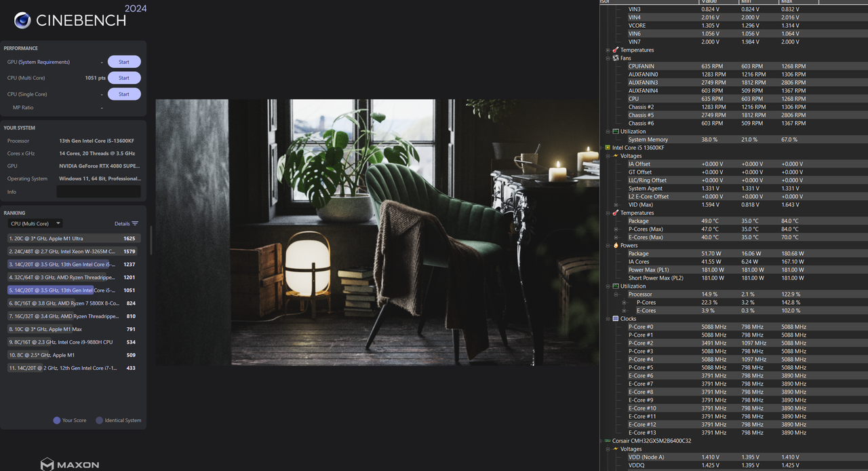This screenshot has width=868, height=471.
Task: Click the rendered room scene image
Action: coord(378,233)
